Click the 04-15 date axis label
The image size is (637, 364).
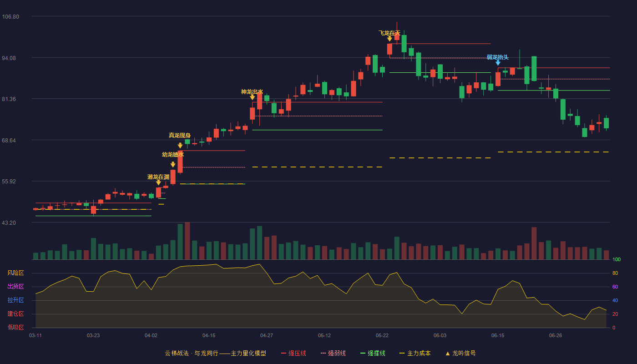209,335
